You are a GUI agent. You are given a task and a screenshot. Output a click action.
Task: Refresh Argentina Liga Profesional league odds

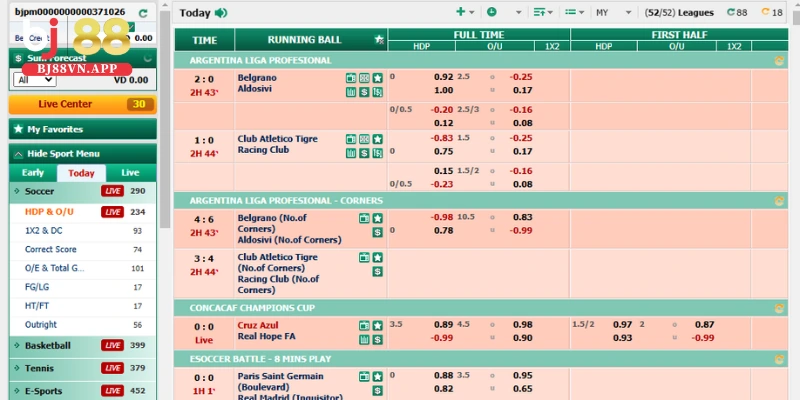coord(779,61)
